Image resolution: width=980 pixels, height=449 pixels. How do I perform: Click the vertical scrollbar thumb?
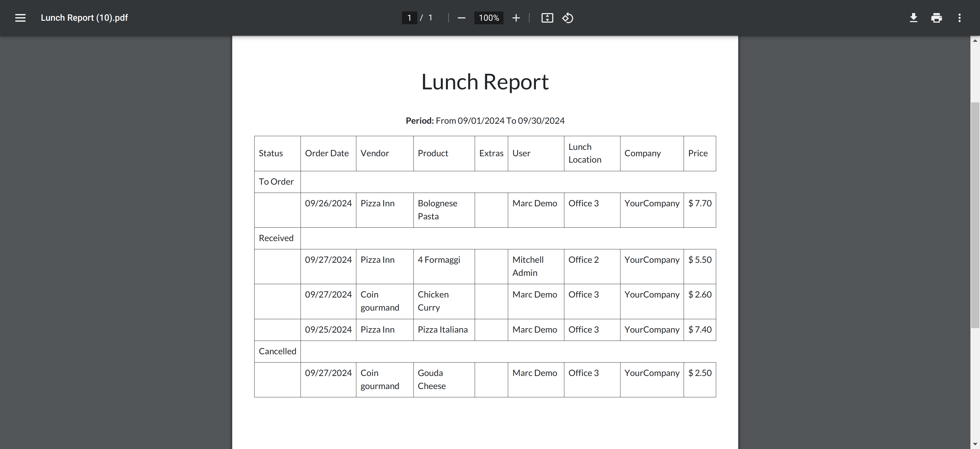tap(975, 213)
